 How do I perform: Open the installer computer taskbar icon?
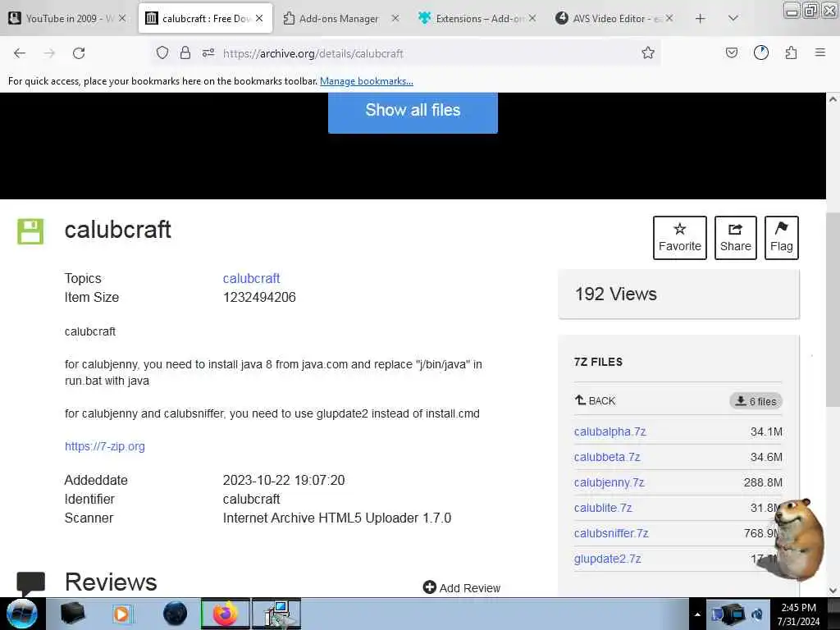[x=276, y=614]
